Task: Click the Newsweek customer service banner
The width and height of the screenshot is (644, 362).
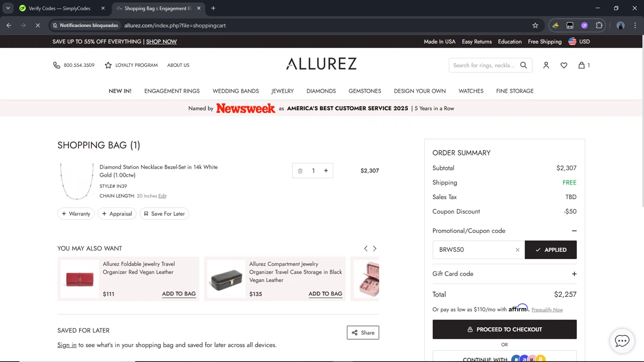Action: (x=321, y=108)
